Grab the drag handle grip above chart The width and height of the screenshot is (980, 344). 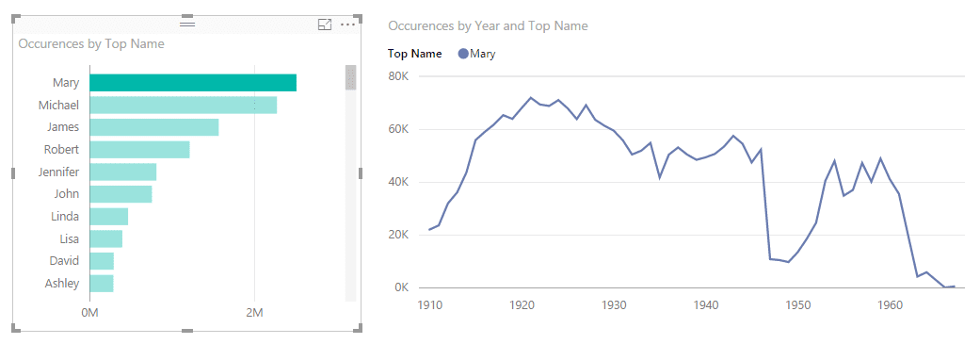click(x=187, y=24)
